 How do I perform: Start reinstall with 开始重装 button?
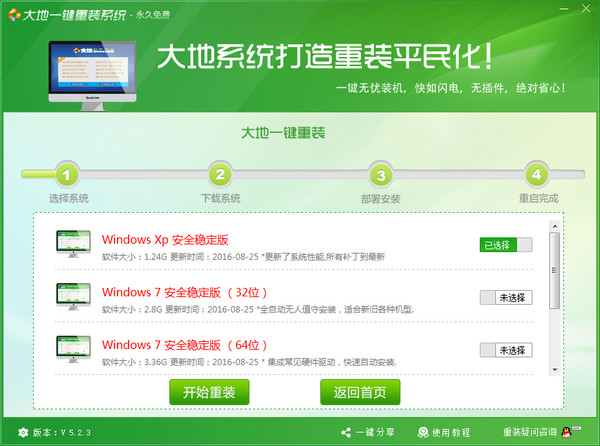pos(209,392)
